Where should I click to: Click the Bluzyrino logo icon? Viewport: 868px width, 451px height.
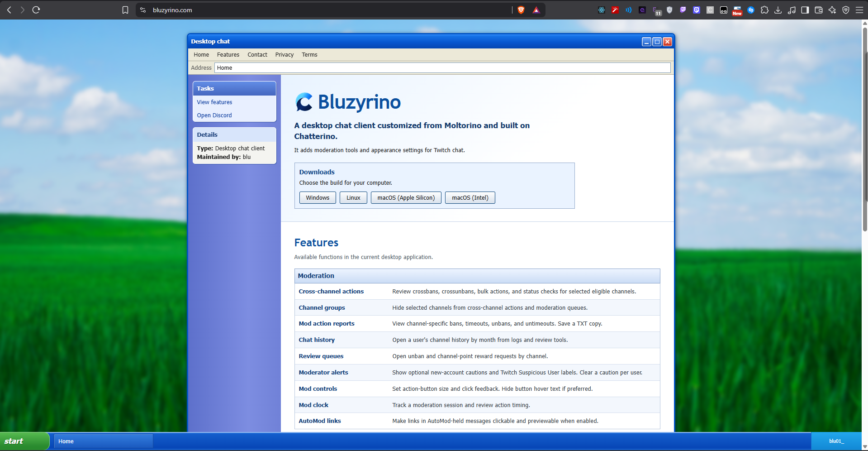coord(304,102)
